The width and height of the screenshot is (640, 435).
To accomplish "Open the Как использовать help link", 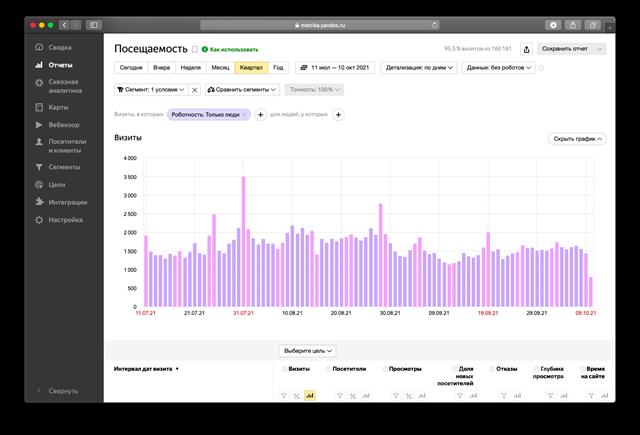I will (x=230, y=48).
